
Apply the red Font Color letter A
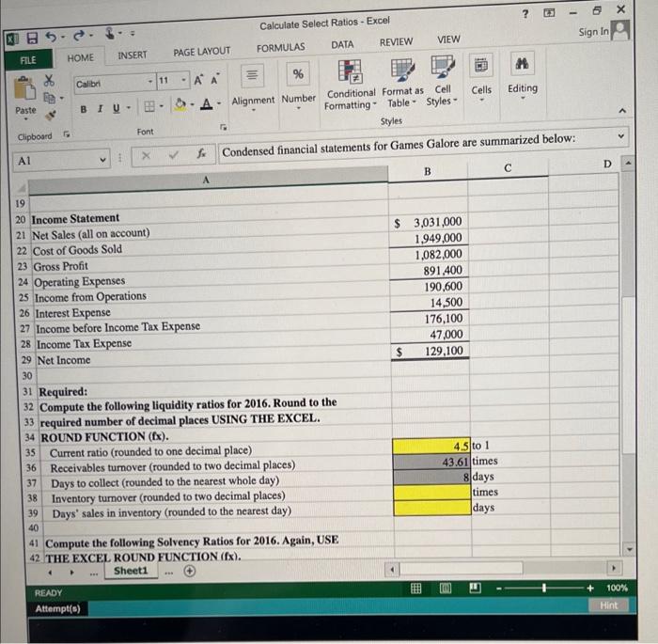(x=206, y=103)
